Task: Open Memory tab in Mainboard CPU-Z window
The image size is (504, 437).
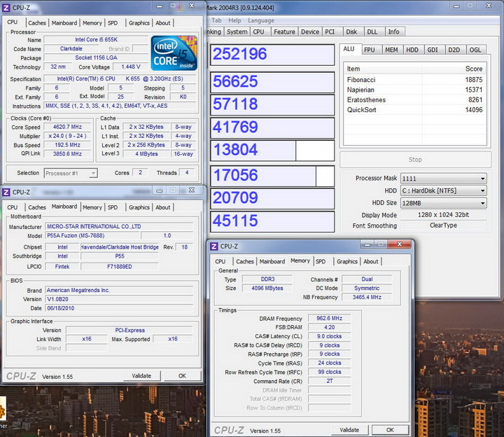Action: click(x=92, y=207)
